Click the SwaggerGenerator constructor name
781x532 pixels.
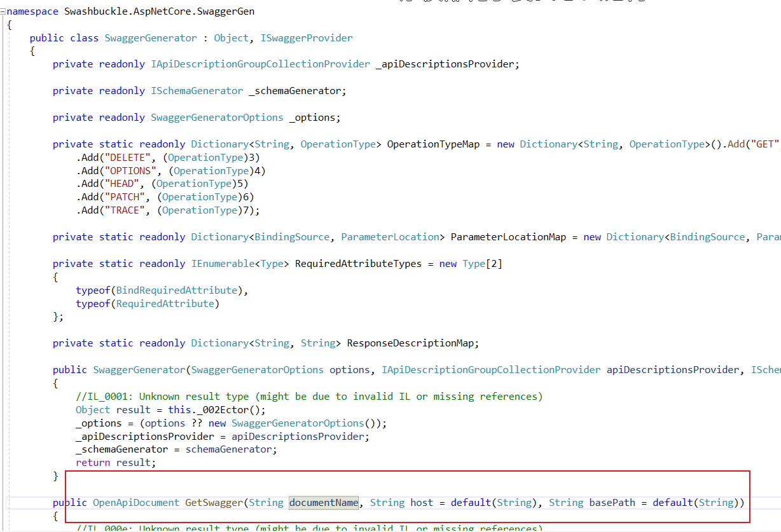click(139, 370)
